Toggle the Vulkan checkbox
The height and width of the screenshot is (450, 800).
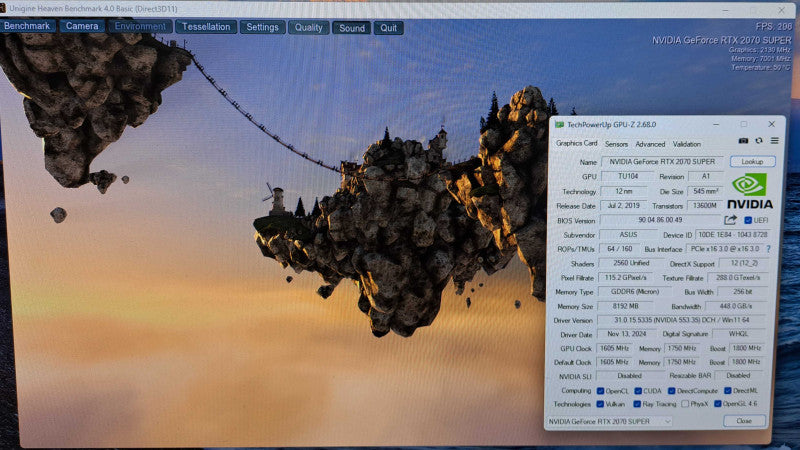(600, 404)
